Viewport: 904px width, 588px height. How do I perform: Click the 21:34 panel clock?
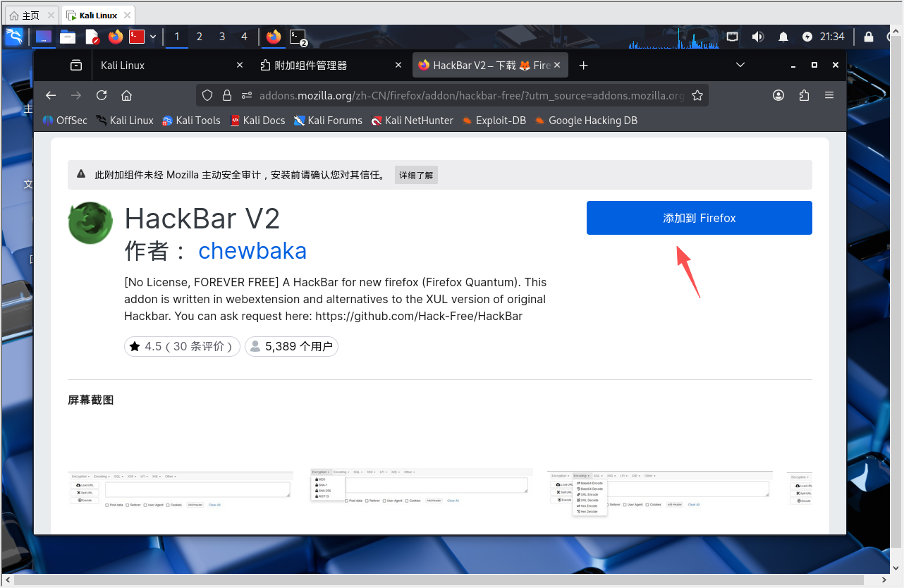tap(832, 37)
